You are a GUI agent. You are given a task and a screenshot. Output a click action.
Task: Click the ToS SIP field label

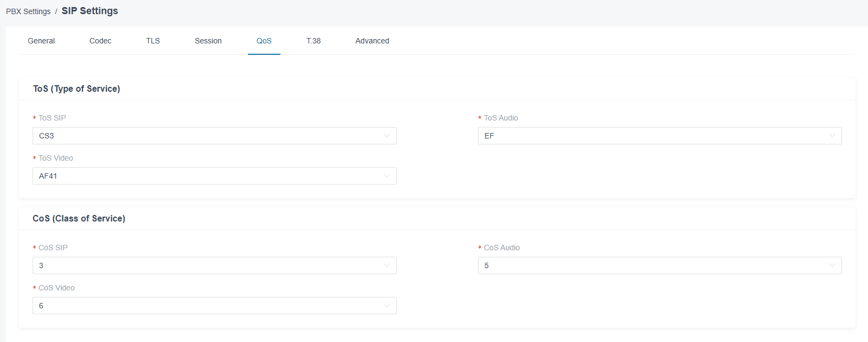pyautogui.click(x=52, y=118)
